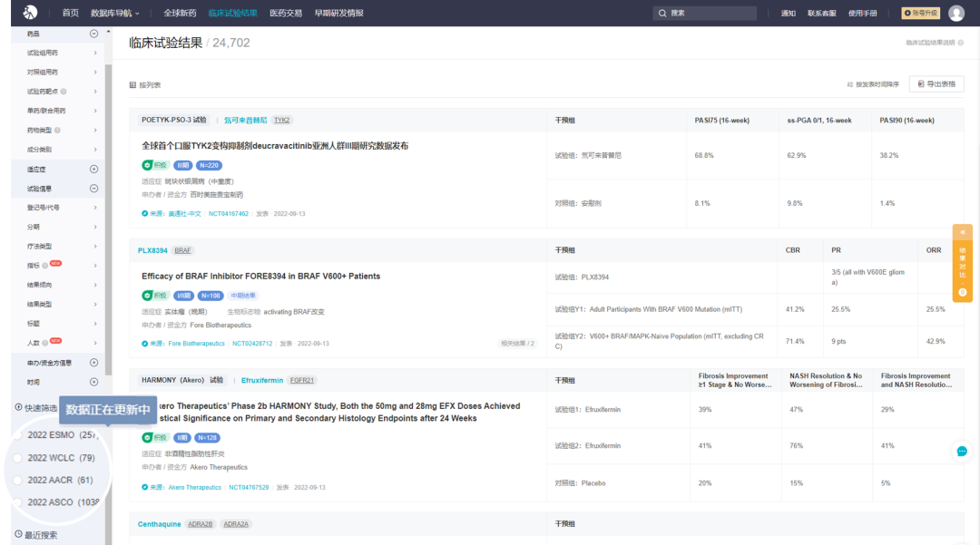The height and width of the screenshot is (545, 980).
Task: Click the help icon beside 临床试验结果说明
Action: [961, 43]
